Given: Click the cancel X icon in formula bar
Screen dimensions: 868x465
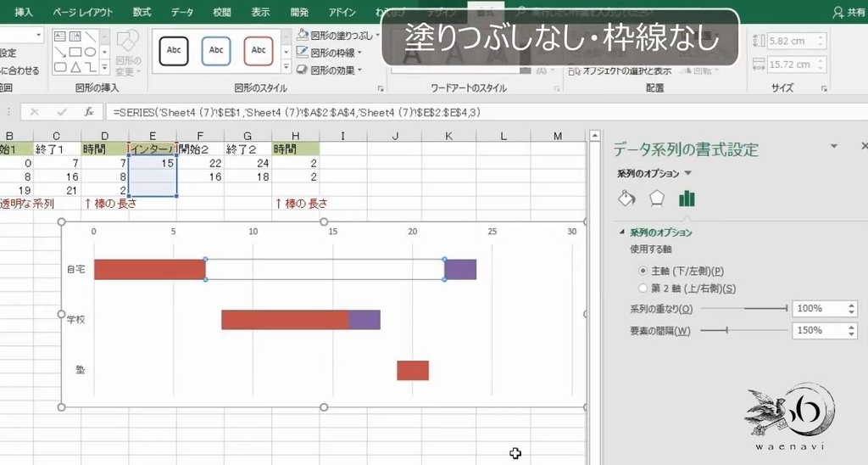Looking at the screenshot, I should pos(34,112).
